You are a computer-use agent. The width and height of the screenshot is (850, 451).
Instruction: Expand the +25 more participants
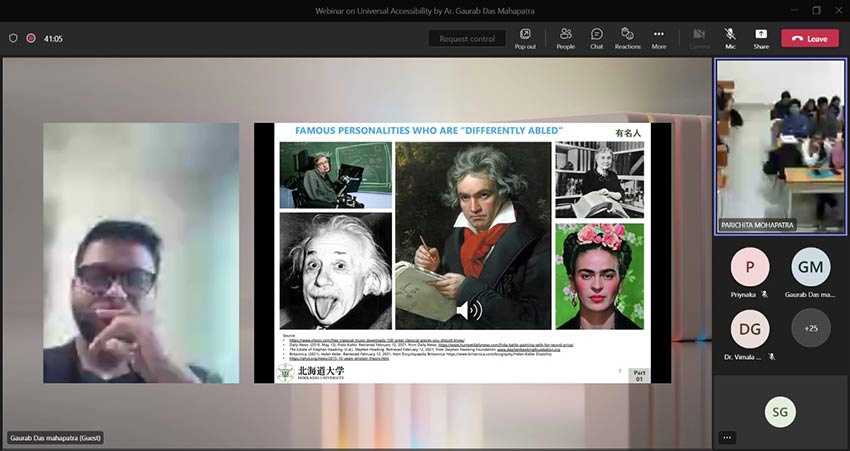[810, 328]
